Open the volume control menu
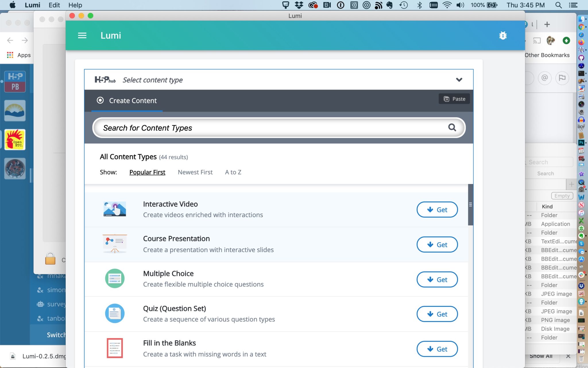588x368 pixels. (460, 5)
